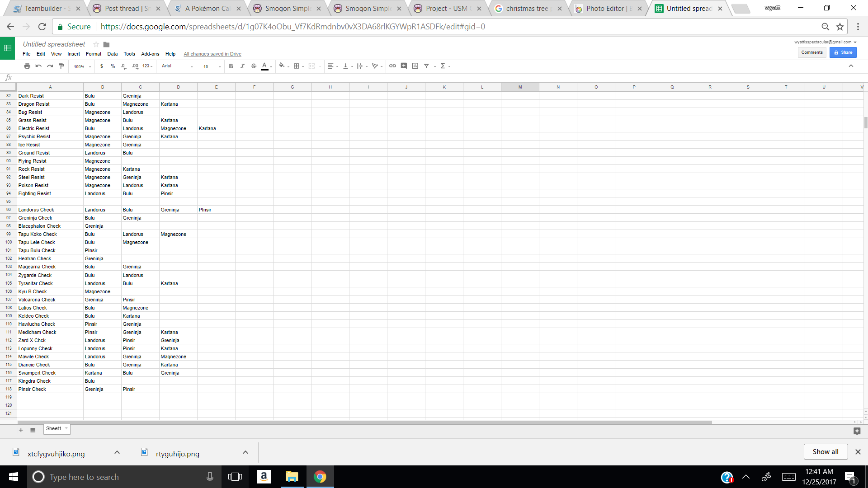Increase decimal places
868x488 pixels.
[135, 66]
